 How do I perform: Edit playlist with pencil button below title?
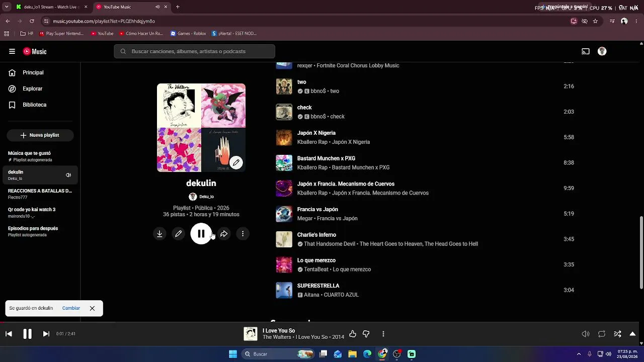(x=179, y=234)
